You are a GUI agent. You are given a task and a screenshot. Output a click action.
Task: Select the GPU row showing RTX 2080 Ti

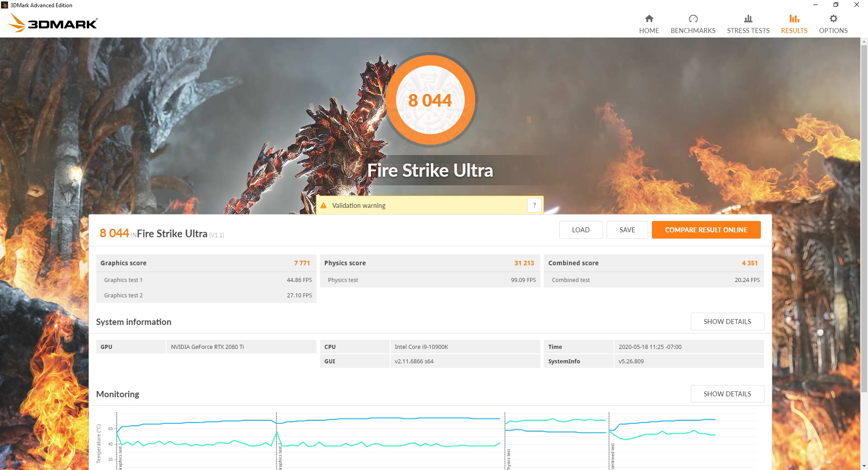(x=206, y=347)
